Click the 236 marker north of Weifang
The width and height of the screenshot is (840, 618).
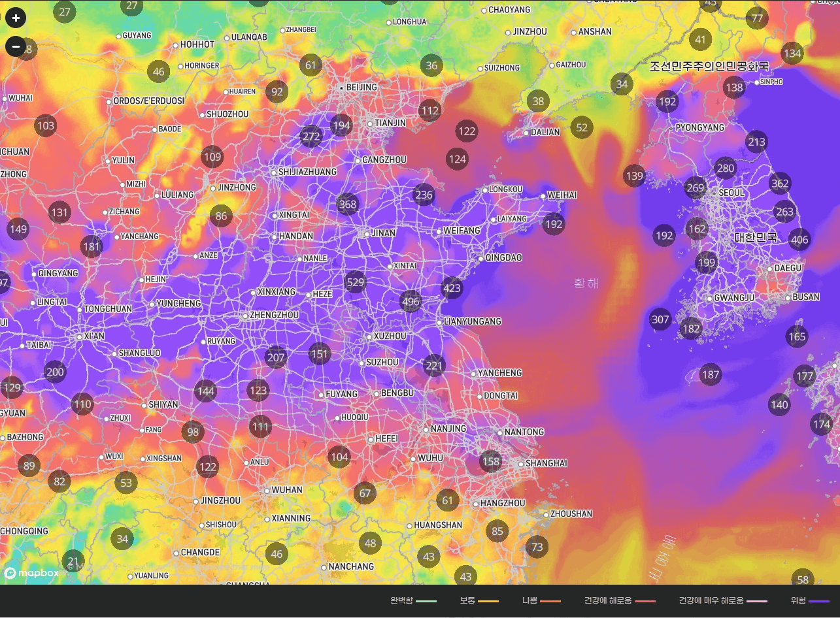point(424,194)
